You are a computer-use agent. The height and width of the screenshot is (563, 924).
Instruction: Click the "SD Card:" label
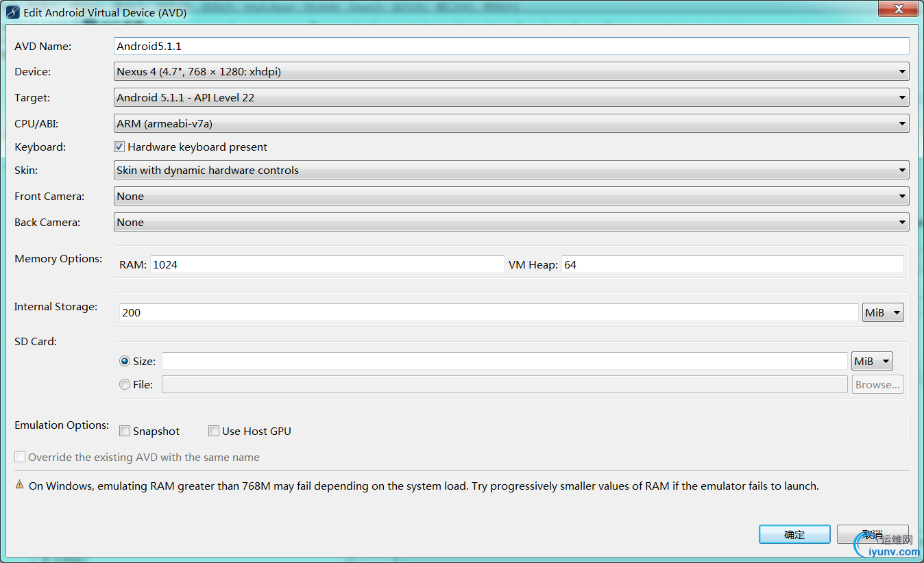[36, 341]
